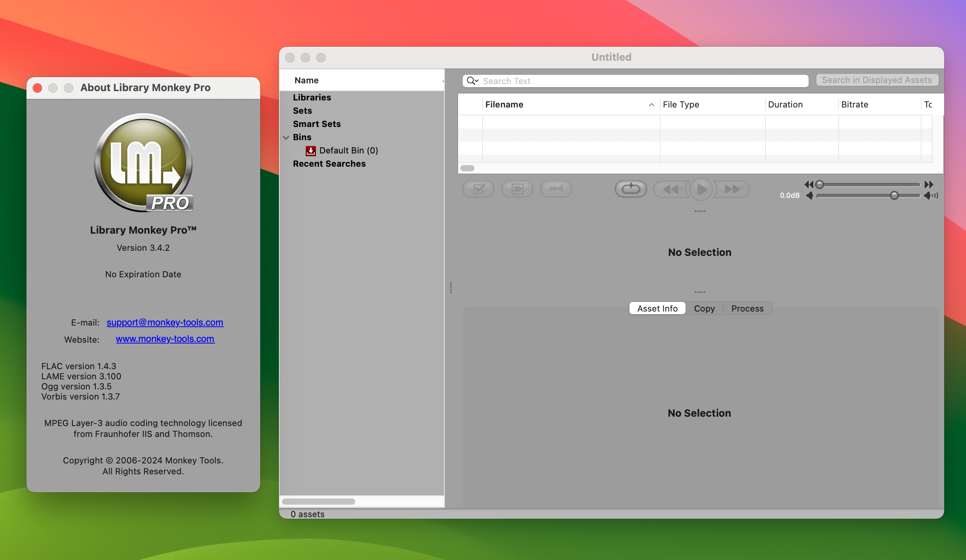
Task: Click the speaker volume icon
Action: click(931, 196)
